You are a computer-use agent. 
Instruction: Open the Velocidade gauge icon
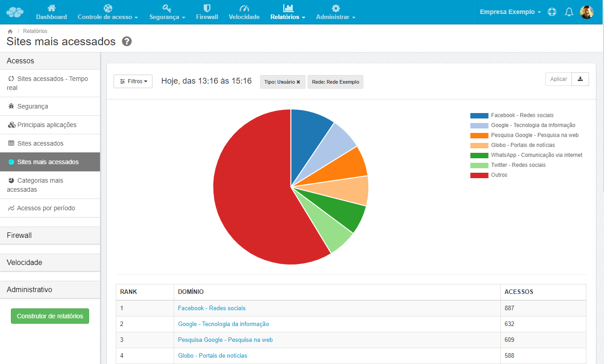point(244,8)
